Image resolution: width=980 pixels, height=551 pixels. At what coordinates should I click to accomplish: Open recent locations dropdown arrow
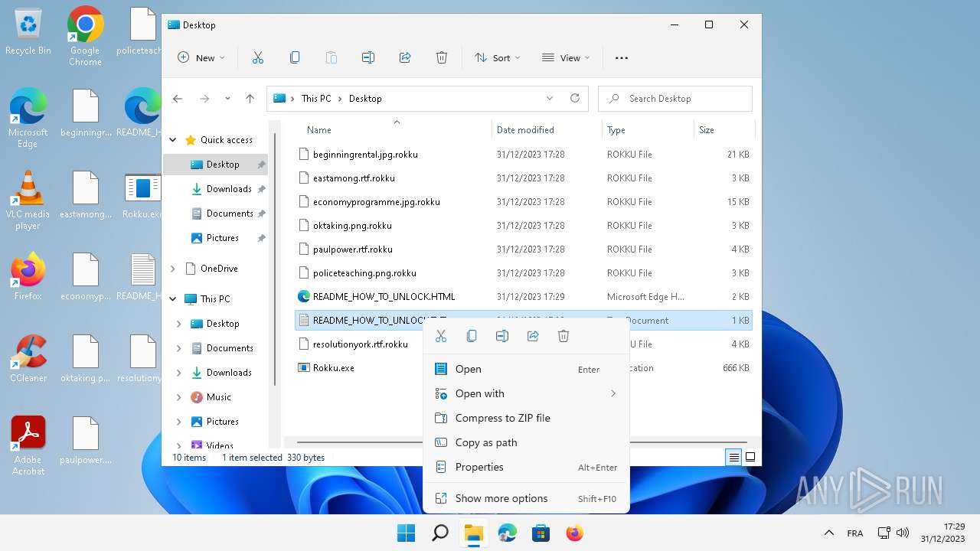click(x=227, y=99)
